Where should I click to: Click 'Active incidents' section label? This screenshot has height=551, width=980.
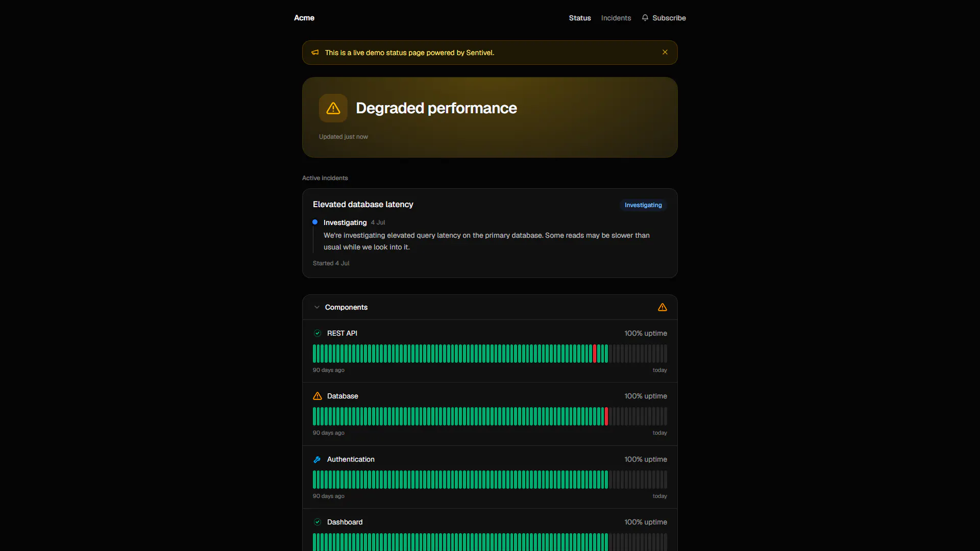click(325, 178)
